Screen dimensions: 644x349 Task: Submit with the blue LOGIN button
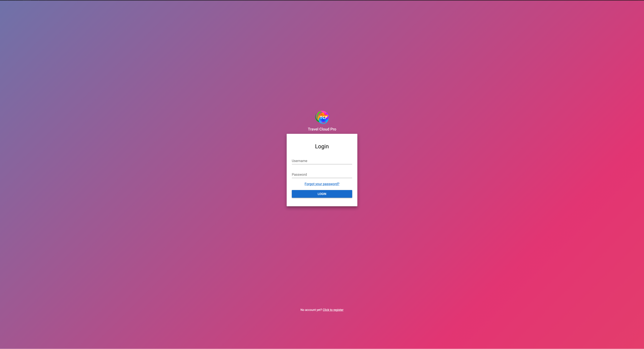click(x=322, y=194)
